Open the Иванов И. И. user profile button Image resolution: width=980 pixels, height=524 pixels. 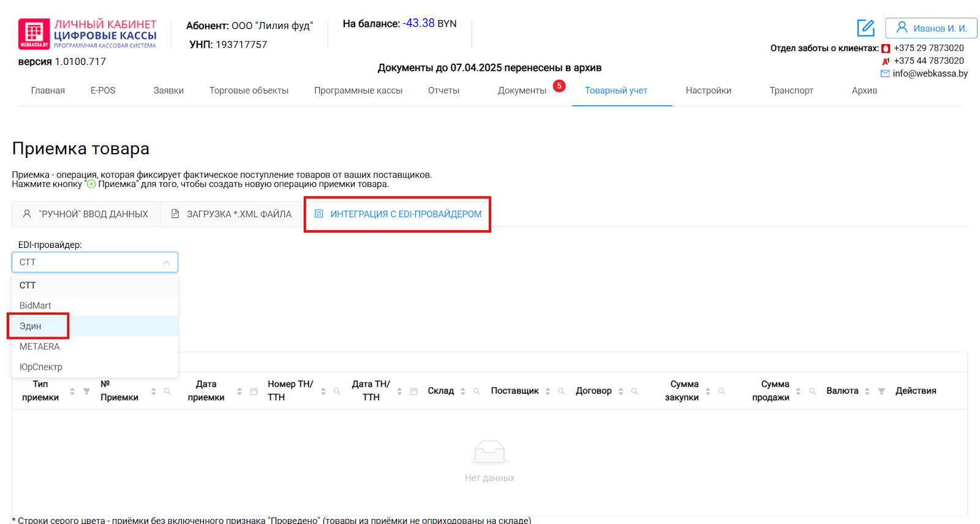pos(931,28)
